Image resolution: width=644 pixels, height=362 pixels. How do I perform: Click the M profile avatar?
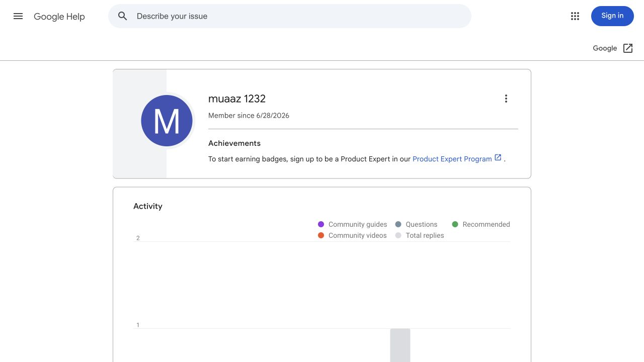click(x=167, y=121)
